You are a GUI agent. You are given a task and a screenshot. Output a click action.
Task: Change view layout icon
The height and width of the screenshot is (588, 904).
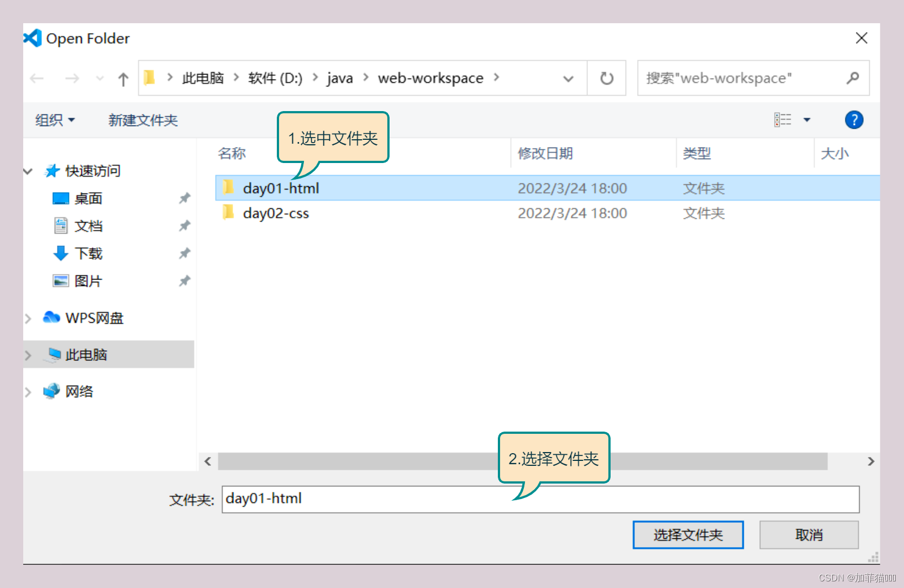point(782,120)
